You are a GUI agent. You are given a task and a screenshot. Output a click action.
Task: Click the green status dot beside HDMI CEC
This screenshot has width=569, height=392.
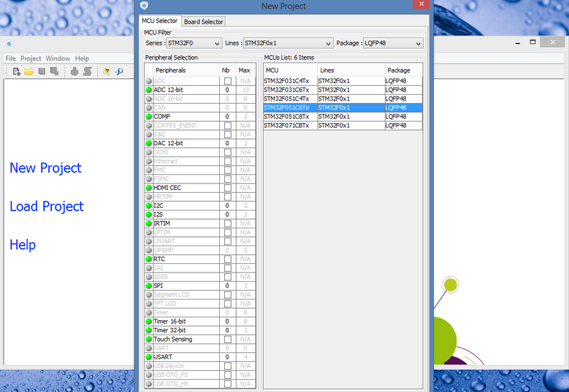click(149, 188)
